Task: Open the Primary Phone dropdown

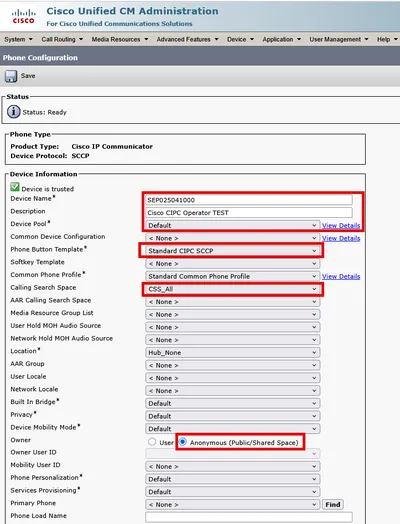Action: click(233, 504)
